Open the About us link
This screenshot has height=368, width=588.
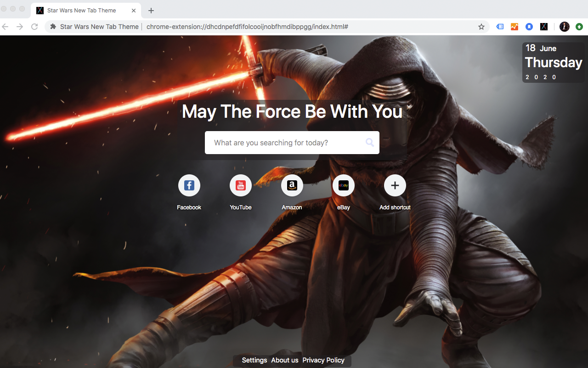click(285, 360)
